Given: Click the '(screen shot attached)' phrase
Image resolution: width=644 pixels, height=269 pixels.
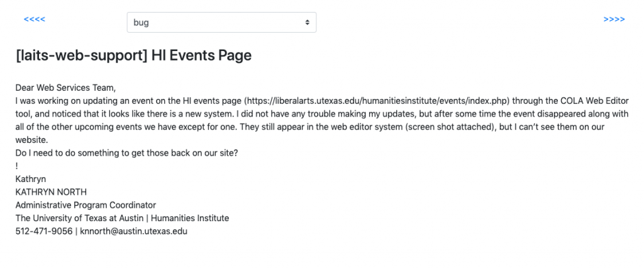Looking at the screenshot, I should 450,127.
